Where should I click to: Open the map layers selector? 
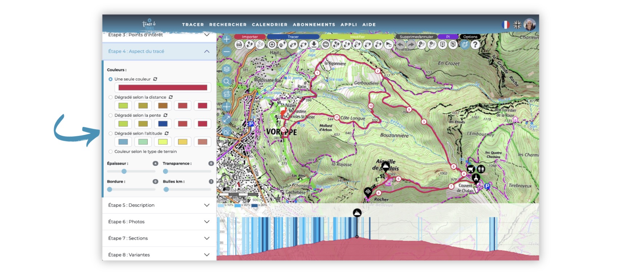pos(227,69)
